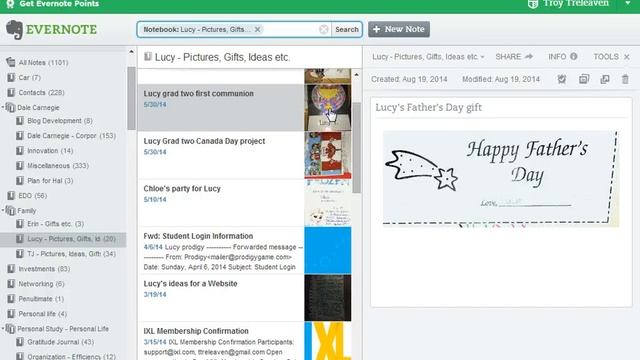
Task: Click the duplicate windows icon beside trash
Action: pyautogui.click(x=605, y=79)
